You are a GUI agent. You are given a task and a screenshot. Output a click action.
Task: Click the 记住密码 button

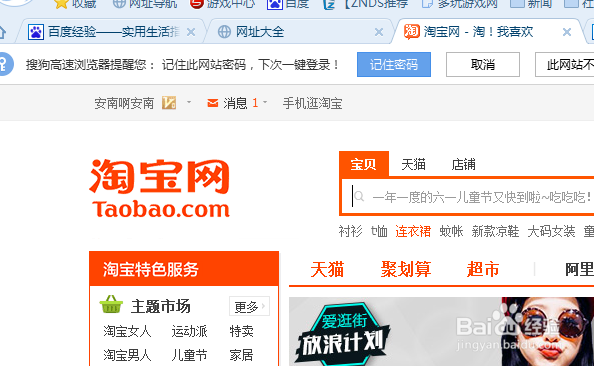[x=394, y=65]
